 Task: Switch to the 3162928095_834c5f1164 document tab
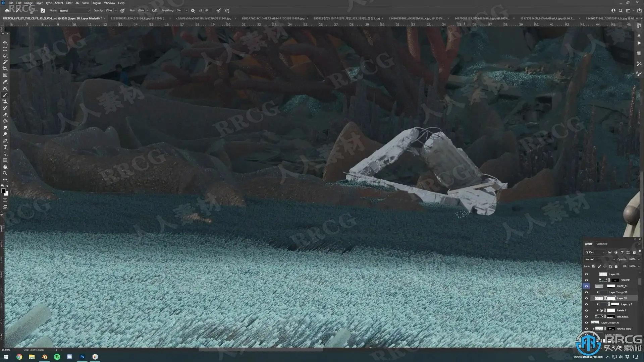[x=138, y=18]
